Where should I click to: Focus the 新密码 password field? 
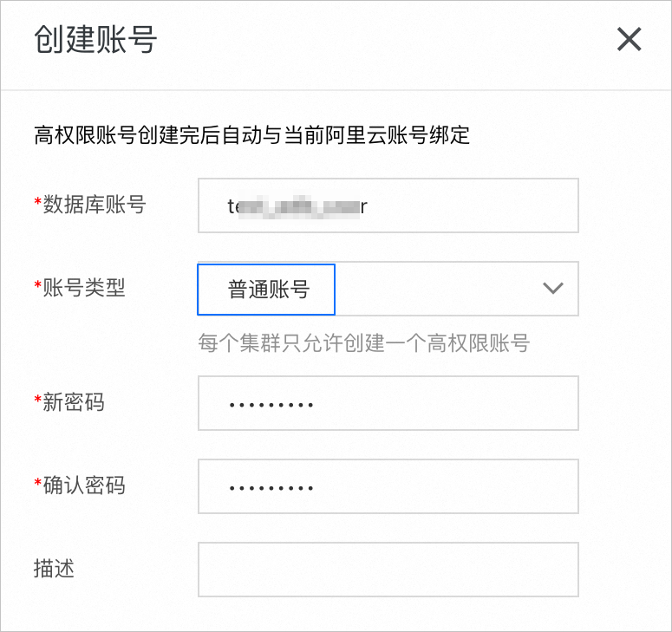pos(388,403)
